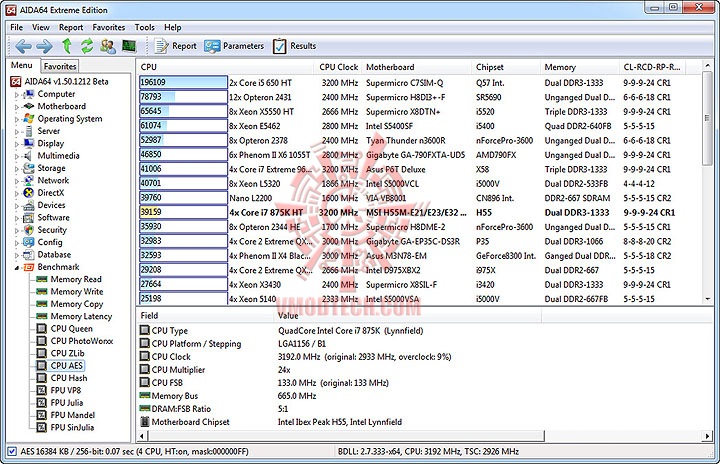Viewport: 720px width, 464px height.
Task: Collapse the Benchmark tree node
Action: coord(17,268)
